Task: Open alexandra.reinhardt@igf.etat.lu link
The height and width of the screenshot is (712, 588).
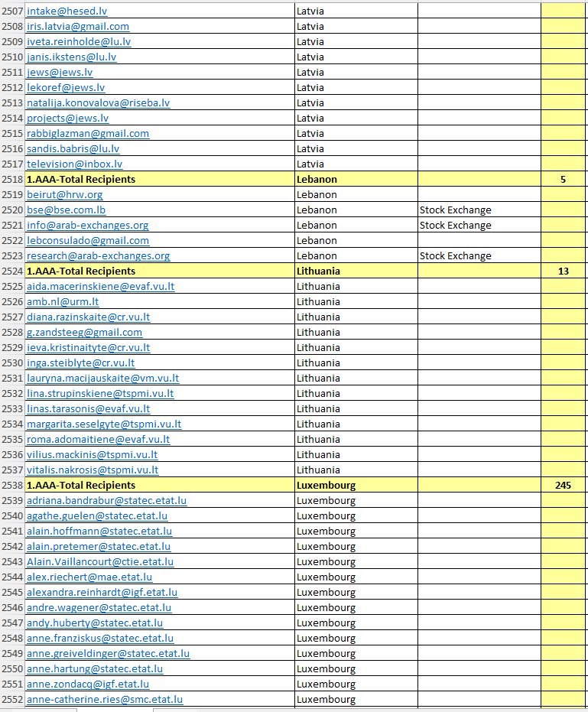Action: 102,592
